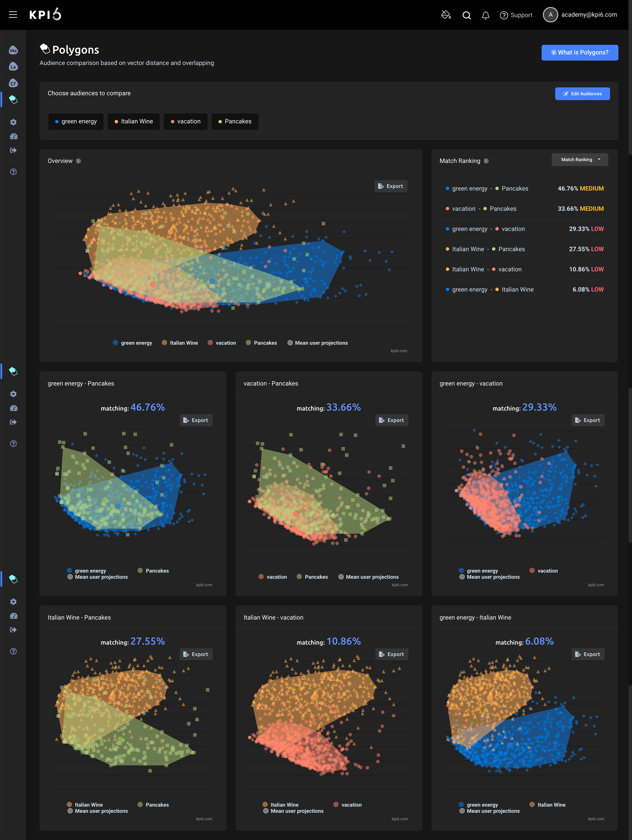Image resolution: width=632 pixels, height=840 pixels.
Task: Open the La module from the sidebar
Action: [14, 66]
